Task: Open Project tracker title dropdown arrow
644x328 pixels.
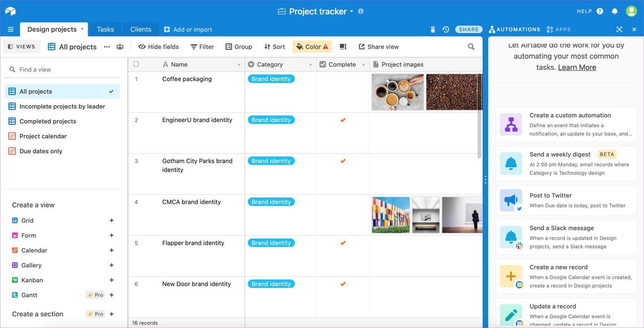Action: (x=351, y=11)
